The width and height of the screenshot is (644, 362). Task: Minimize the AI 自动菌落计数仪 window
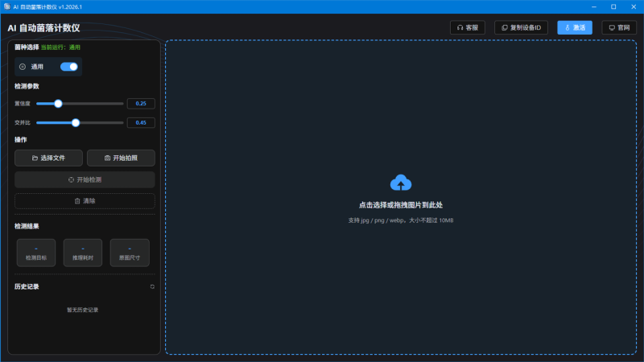pyautogui.click(x=594, y=7)
